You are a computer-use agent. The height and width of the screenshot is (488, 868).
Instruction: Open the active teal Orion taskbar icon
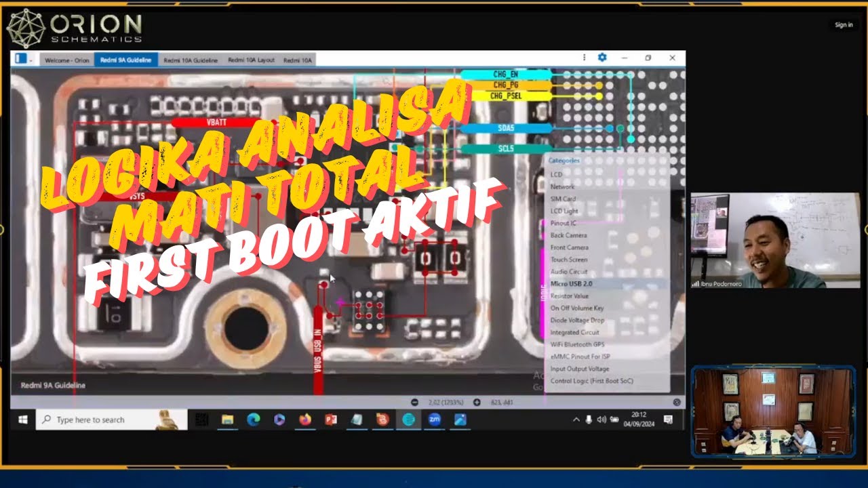click(408, 420)
